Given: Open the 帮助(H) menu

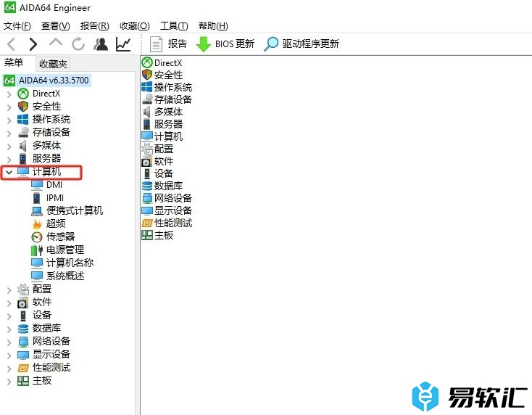Looking at the screenshot, I should tap(213, 26).
